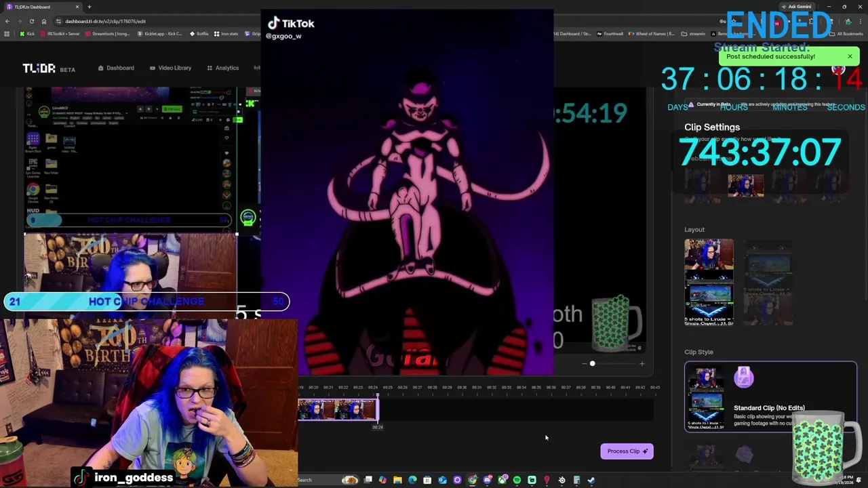
Task: Open the IRLToolkit Server bookmark
Action: coord(59,34)
